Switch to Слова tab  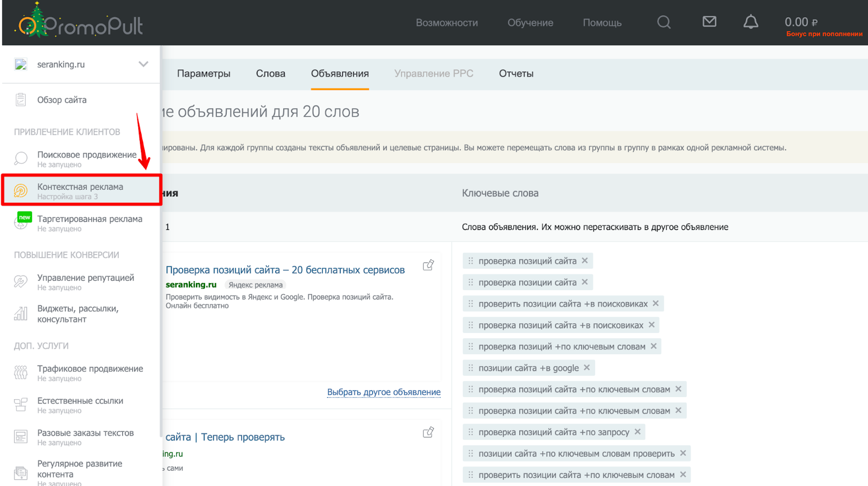click(271, 74)
